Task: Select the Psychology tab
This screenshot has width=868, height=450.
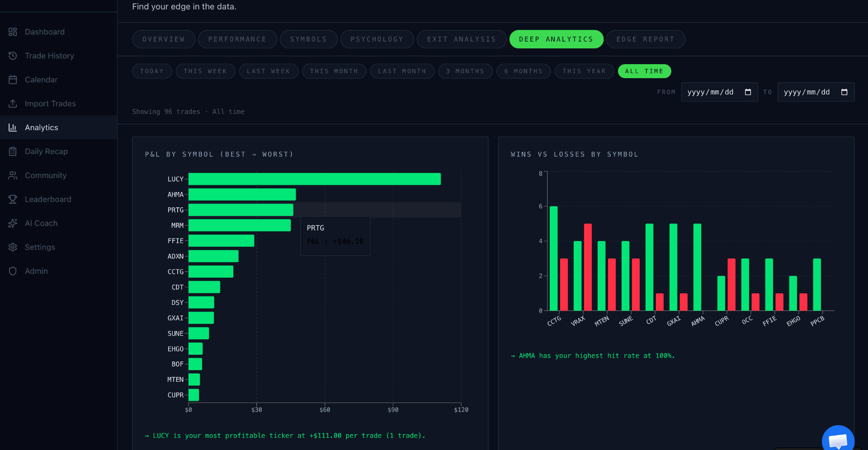Action: pyautogui.click(x=377, y=39)
